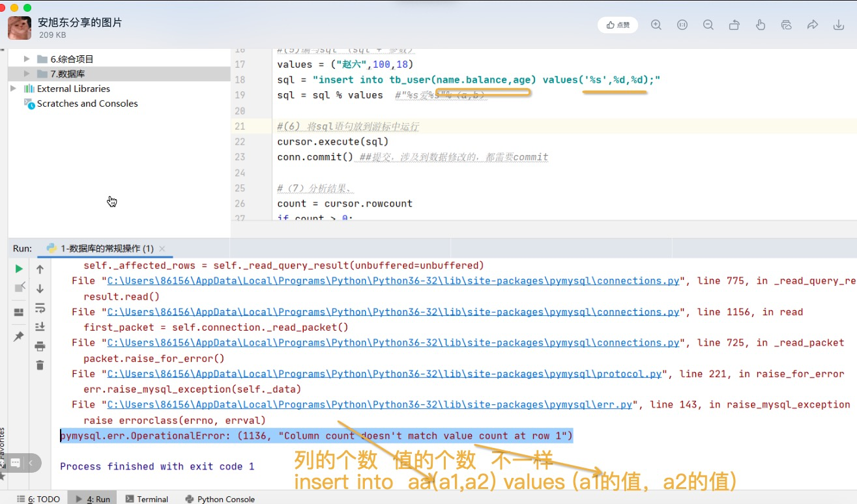Open the 4: Run tool window tab

pos(93,499)
